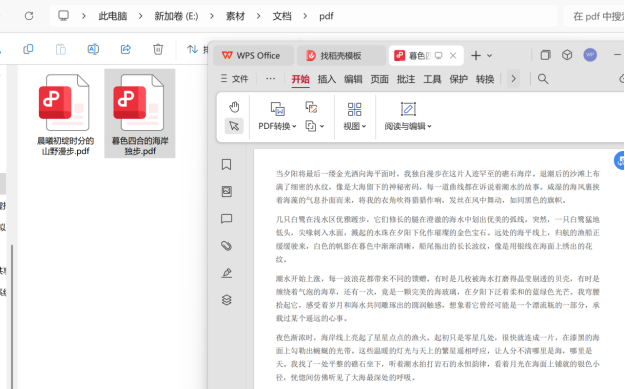Screen dimensions: 625x389
Task: Close the 暮色 document tab
Action: 453,55
